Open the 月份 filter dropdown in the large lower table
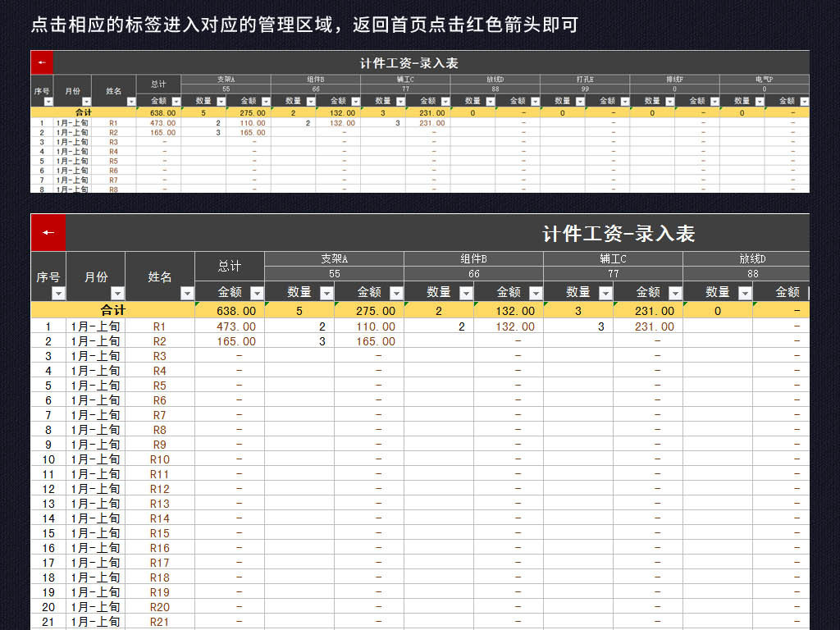 pyautogui.click(x=117, y=293)
